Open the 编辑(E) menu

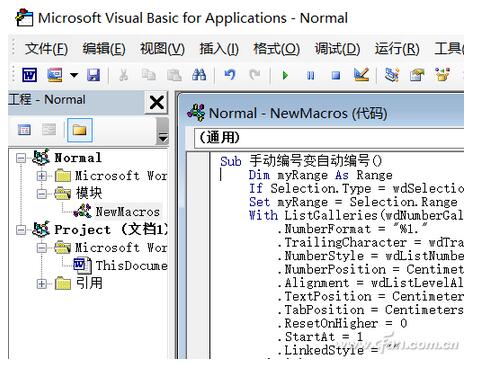click(104, 49)
